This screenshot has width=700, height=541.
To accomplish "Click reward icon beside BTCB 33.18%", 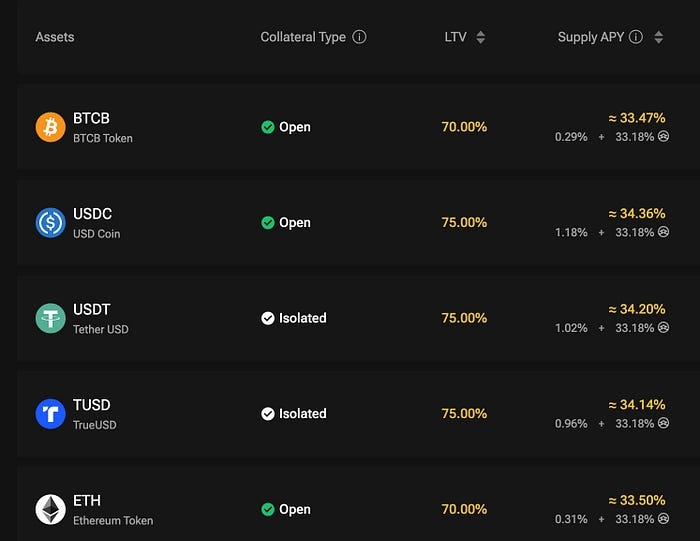I will (663, 136).
